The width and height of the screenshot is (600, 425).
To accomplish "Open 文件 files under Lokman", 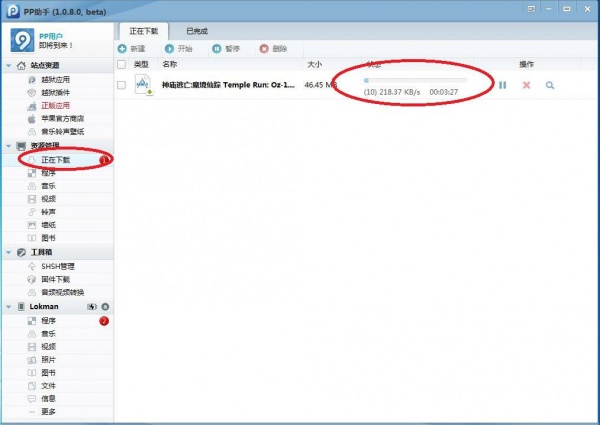I will tap(49, 386).
